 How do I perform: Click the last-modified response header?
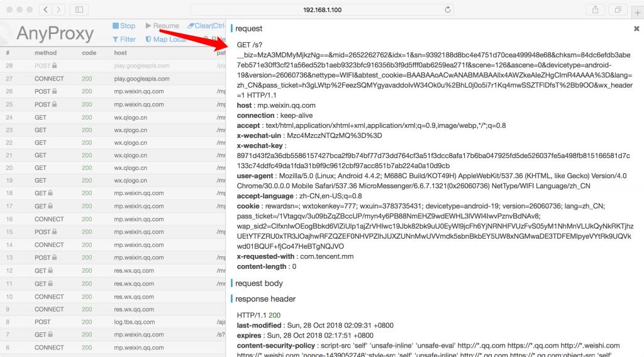[315, 326]
